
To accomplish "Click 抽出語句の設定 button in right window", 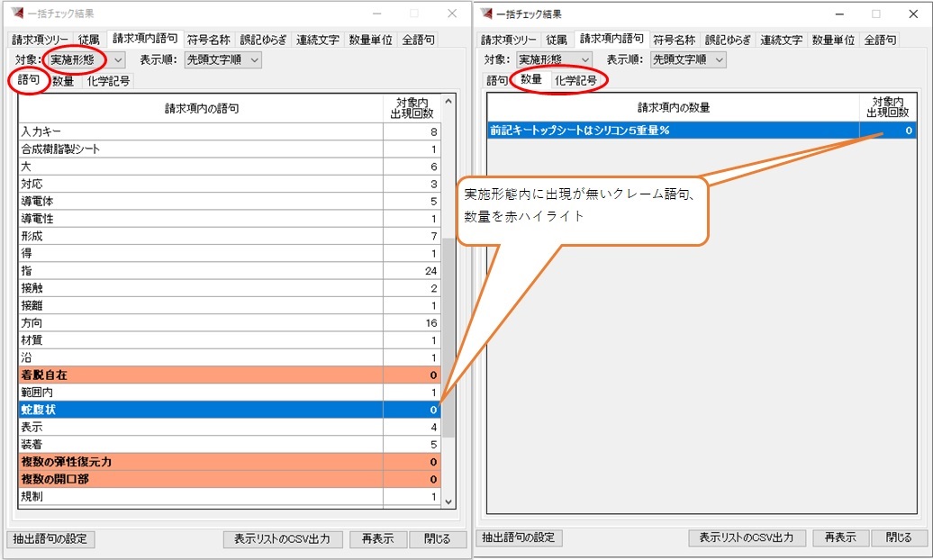I will coord(518,537).
